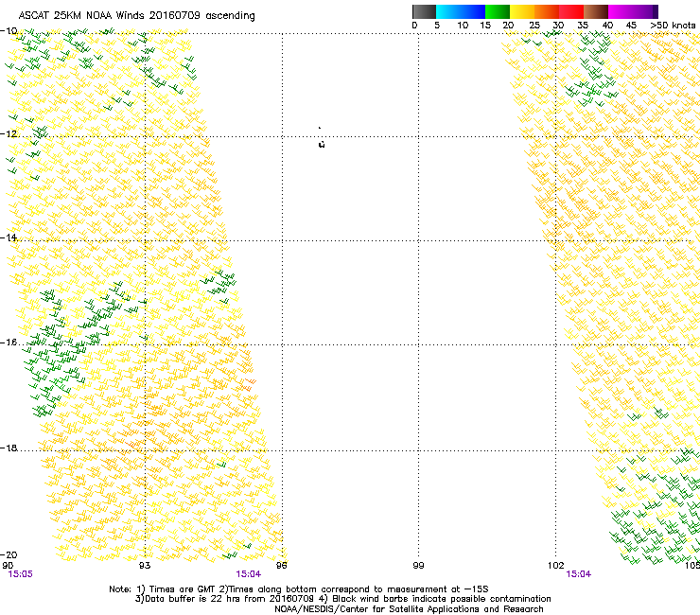The image size is (700, 615).
Task: Select the red 30-35 knots color segment
Action: (x=571, y=11)
